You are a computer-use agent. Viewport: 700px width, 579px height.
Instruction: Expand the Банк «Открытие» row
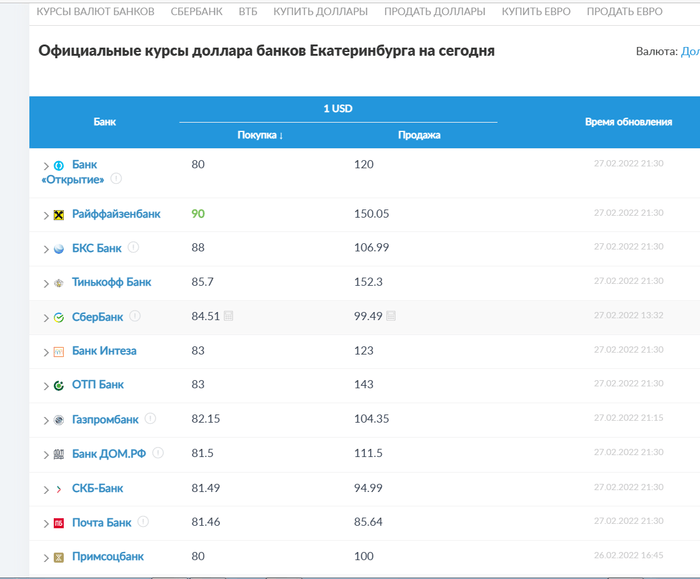coord(46,166)
